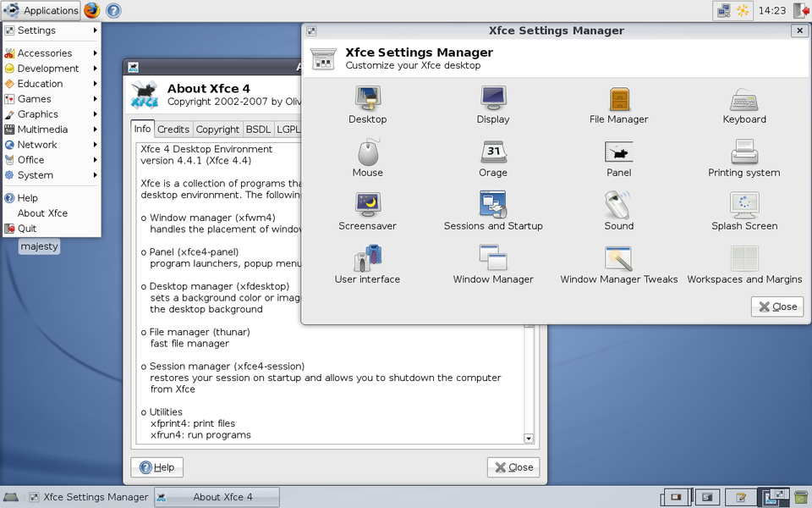Viewport: 812px width, 508px height.
Task: Click the "xfrun4: run programs" text line
Action: pyautogui.click(x=200, y=435)
